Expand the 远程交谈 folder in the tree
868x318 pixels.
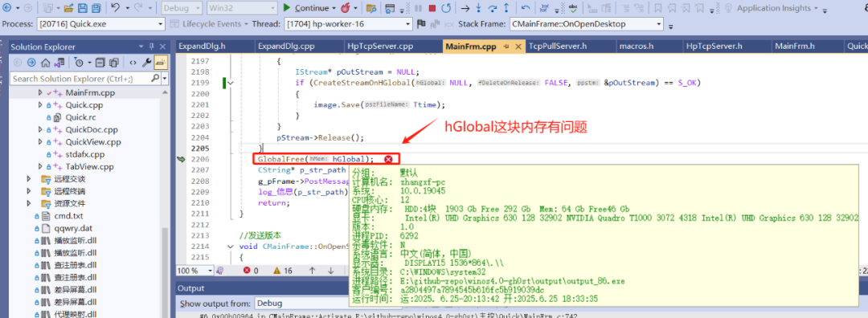pos(30,178)
